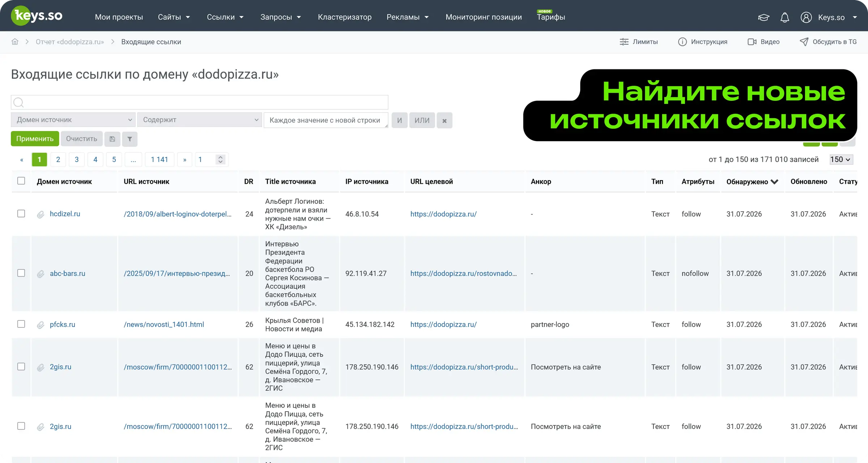The image size is (868, 463).
Task: Go to page 2
Action: coord(58,160)
